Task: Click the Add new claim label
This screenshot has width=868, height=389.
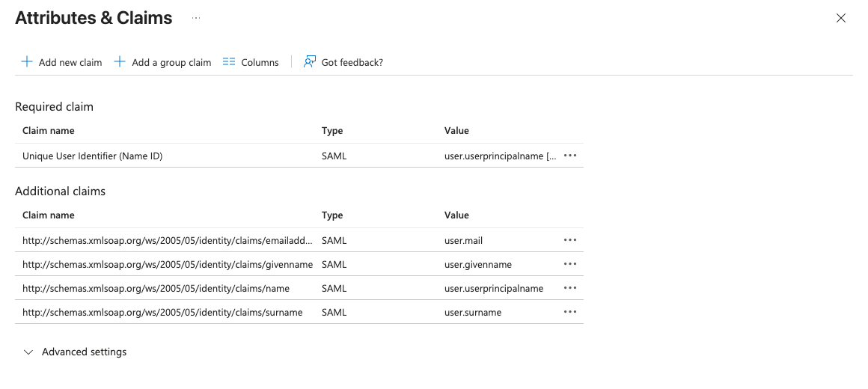Action: click(70, 63)
